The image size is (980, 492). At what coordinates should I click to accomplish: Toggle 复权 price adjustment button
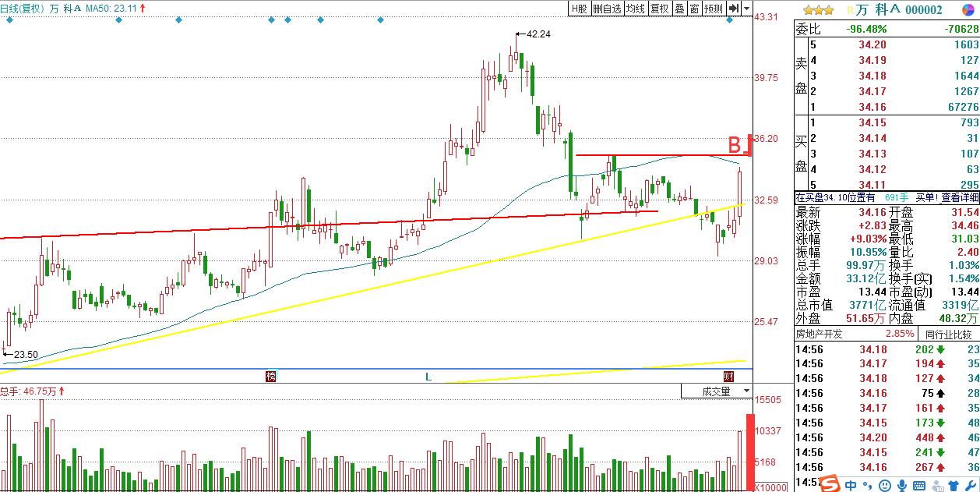point(659,9)
